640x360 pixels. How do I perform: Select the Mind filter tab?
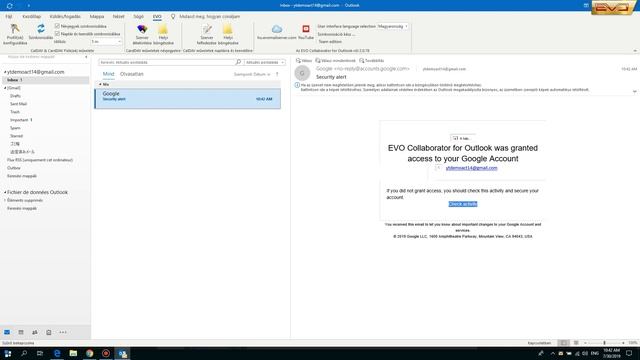(108, 74)
